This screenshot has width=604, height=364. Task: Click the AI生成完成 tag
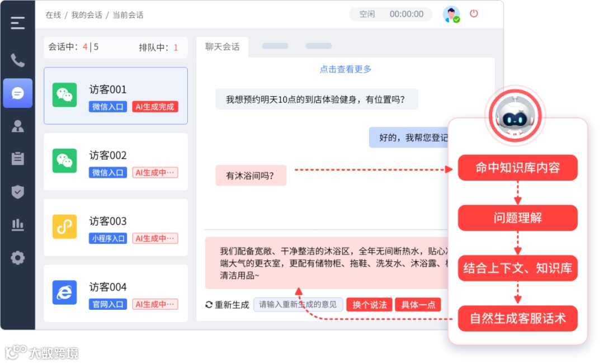coord(155,107)
